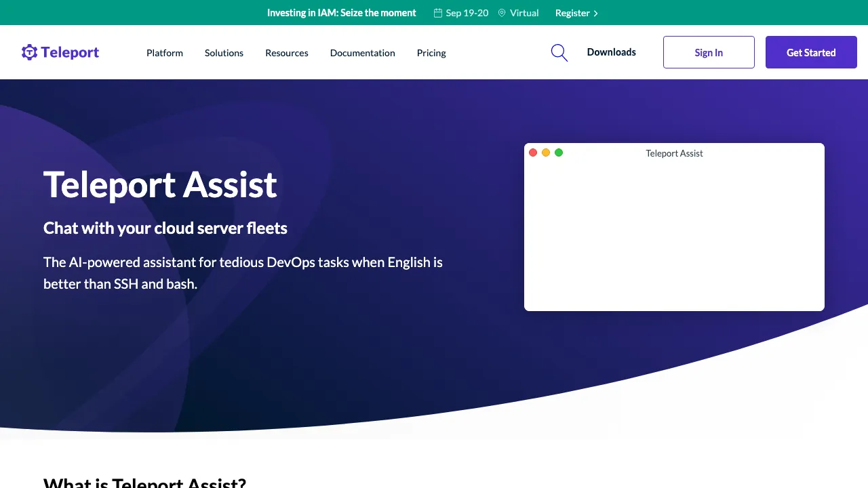
Task: Click Register in the top banner
Action: coord(572,13)
